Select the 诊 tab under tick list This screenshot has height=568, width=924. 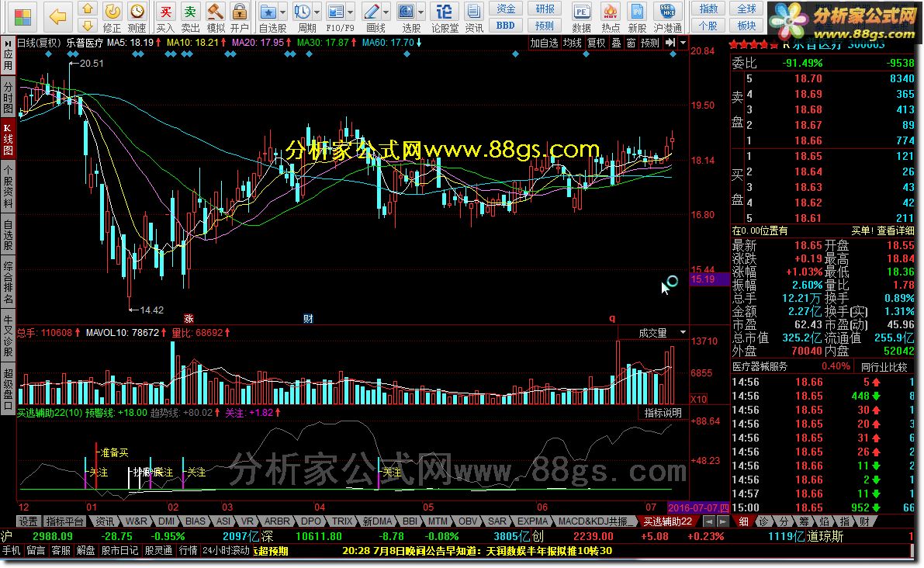(x=763, y=521)
